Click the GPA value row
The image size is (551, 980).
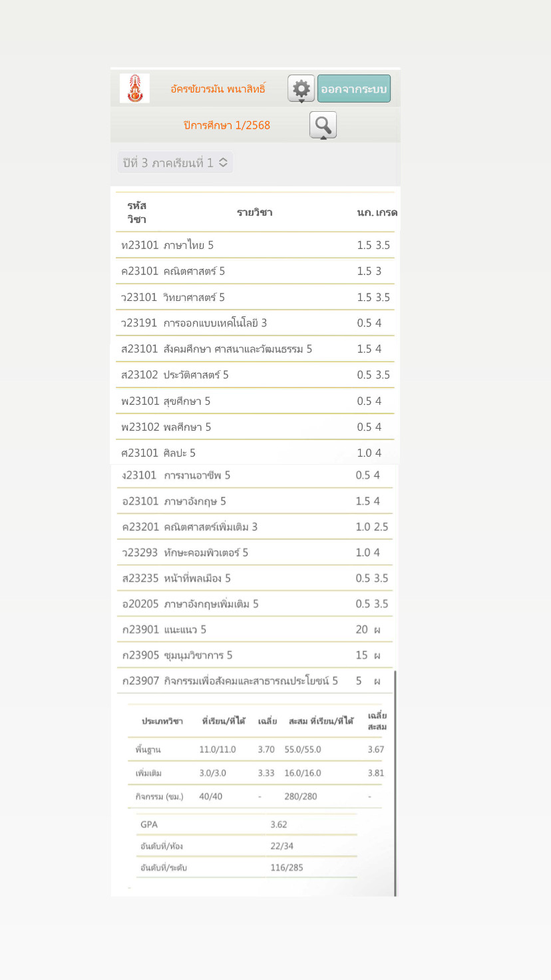pyautogui.click(x=246, y=824)
